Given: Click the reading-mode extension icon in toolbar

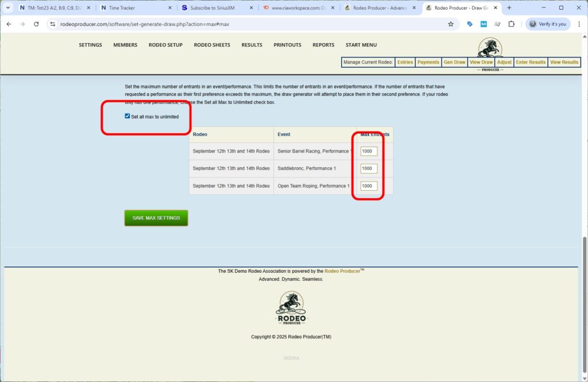Looking at the screenshot, I should tap(497, 24).
